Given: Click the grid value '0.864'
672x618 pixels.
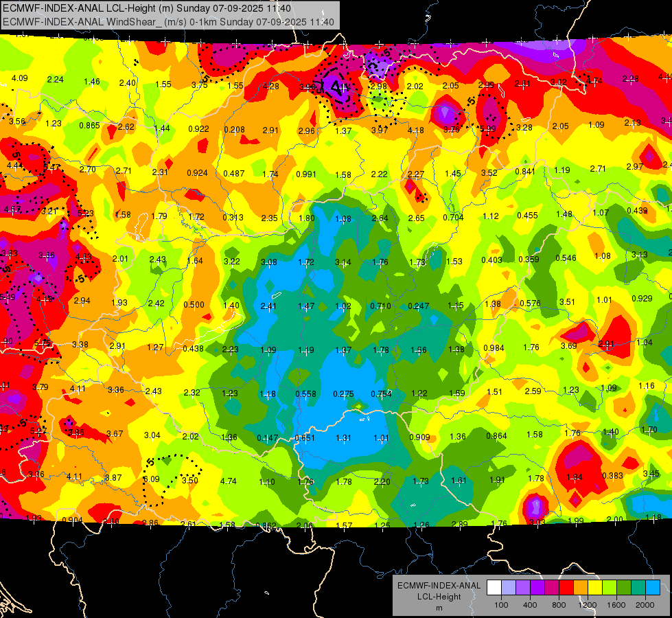Looking at the screenshot, I should pos(496,436).
